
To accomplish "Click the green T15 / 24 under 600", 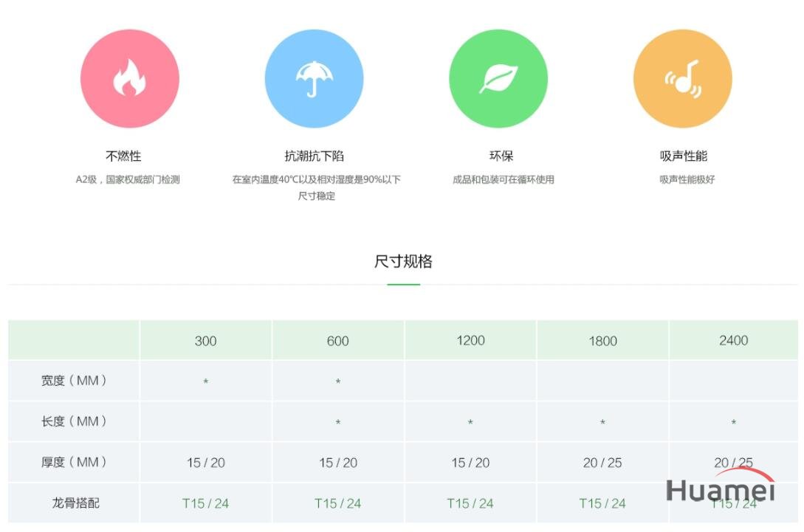I will [x=338, y=503].
